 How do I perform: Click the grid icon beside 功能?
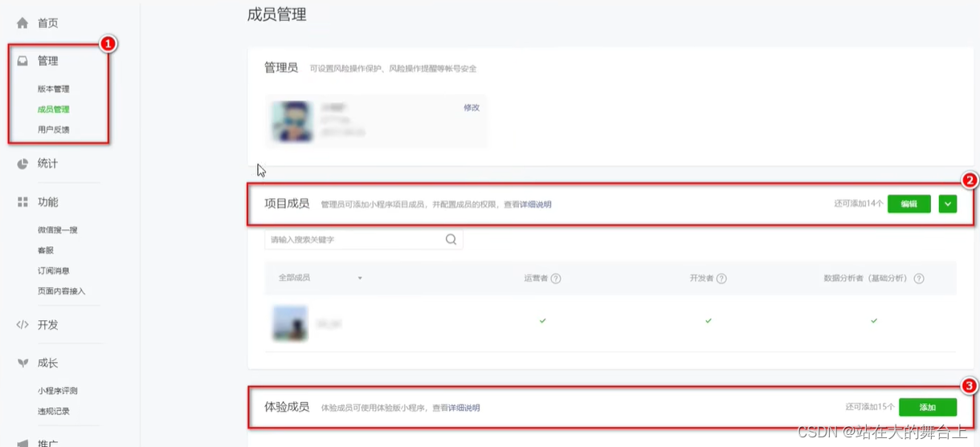click(22, 202)
